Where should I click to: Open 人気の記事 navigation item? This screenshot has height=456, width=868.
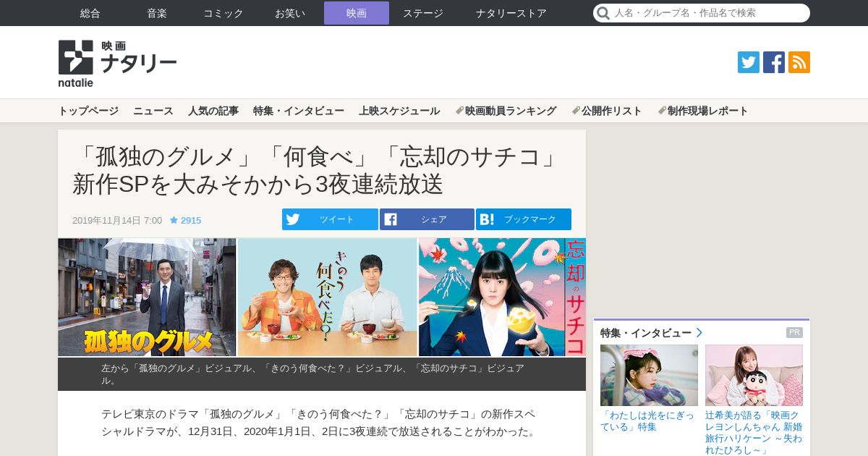(x=213, y=111)
